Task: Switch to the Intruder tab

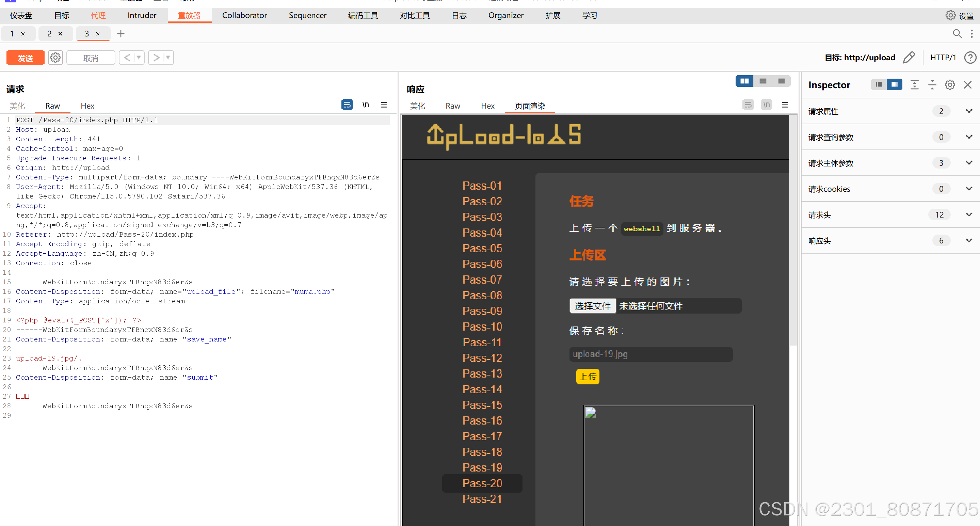Action: point(142,16)
